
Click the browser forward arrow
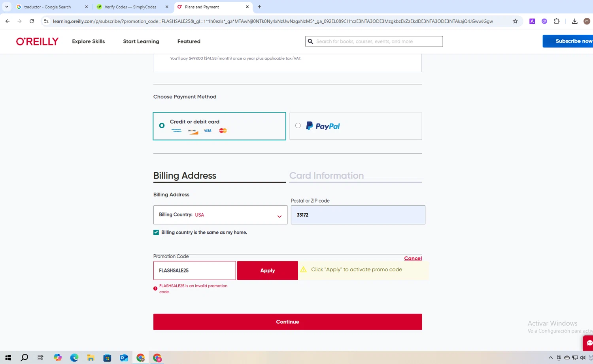[19, 21]
